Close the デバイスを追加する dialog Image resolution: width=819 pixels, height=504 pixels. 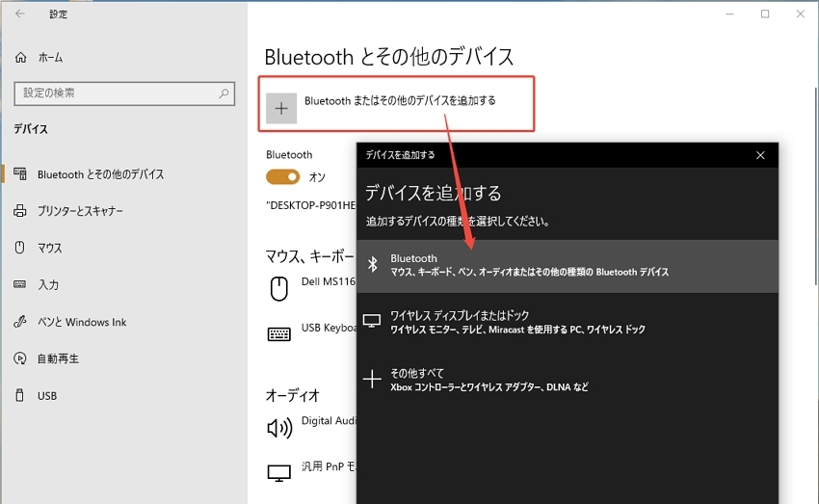(760, 155)
